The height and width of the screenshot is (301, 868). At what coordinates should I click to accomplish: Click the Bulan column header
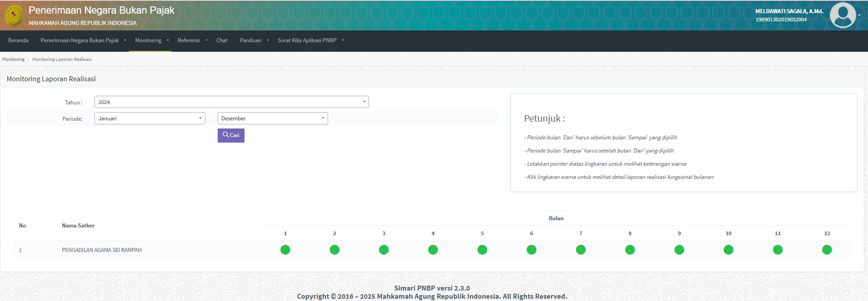pyautogui.click(x=556, y=218)
